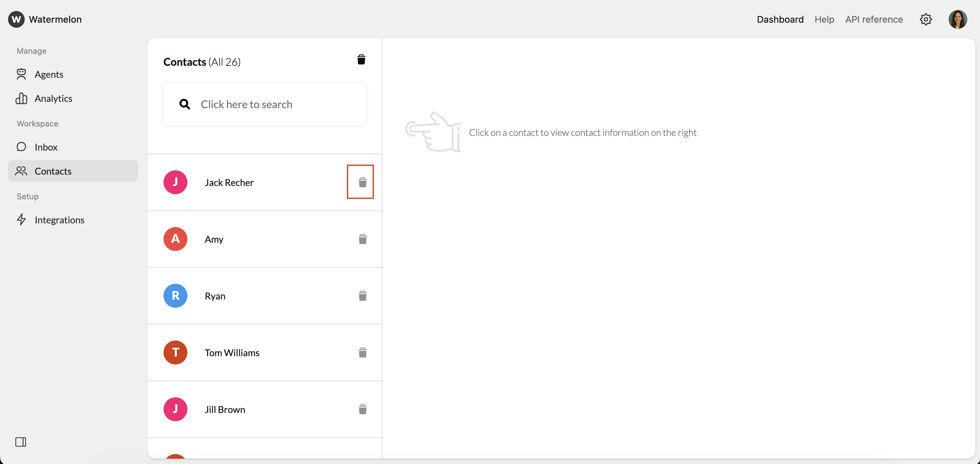Select Contacts in the sidebar

(x=53, y=171)
